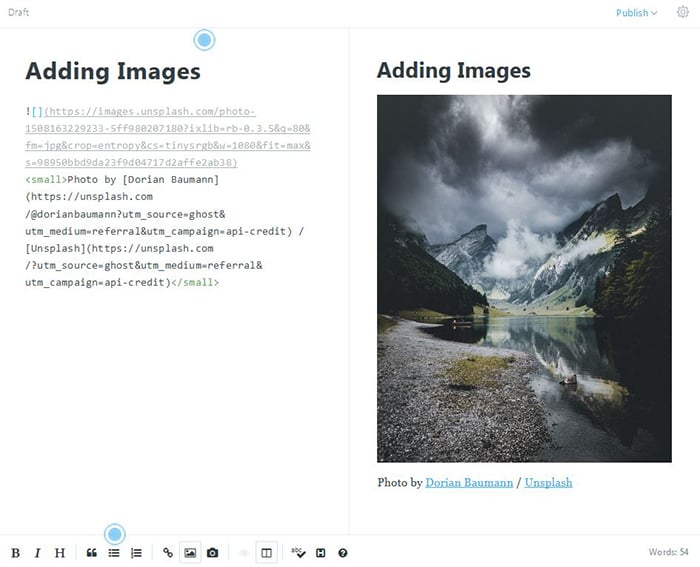Toggle side-by-side split view
The height and width of the screenshot is (567, 700).
click(x=267, y=553)
